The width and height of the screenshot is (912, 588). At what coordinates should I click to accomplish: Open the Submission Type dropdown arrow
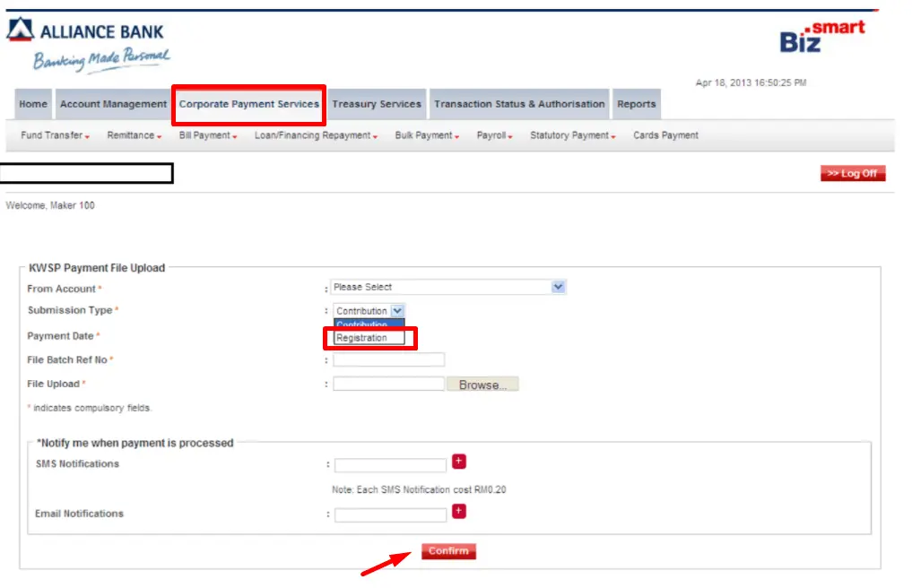(397, 310)
